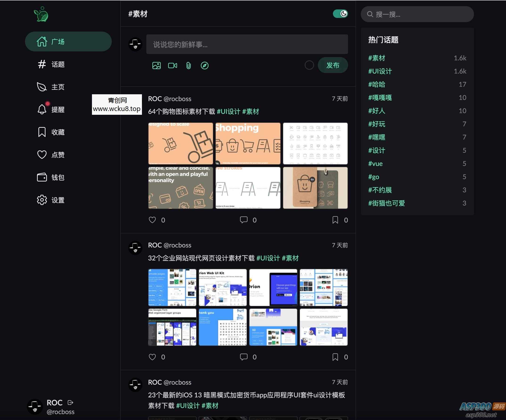
Task: Click the 搜一搜 search input field
Action: pos(417,14)
